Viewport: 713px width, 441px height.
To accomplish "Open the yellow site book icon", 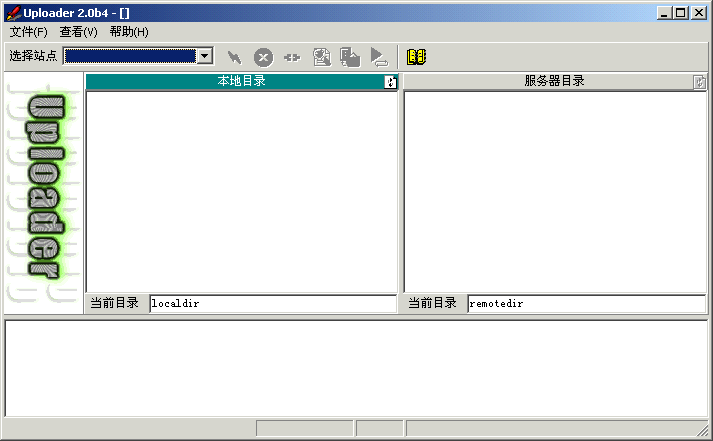I will [x=416, y=57].
